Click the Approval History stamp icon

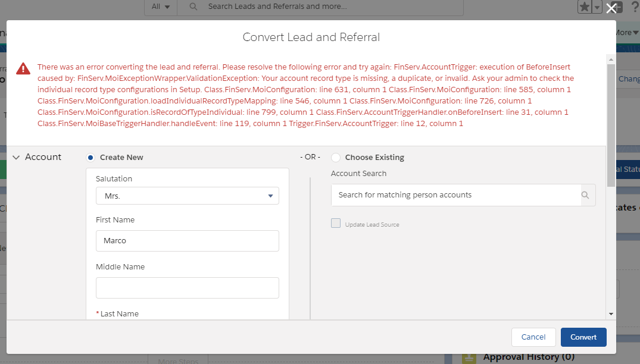point(469,357)
